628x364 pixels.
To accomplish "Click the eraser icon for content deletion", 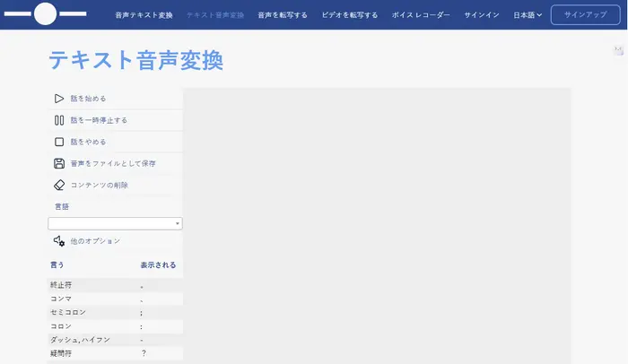I will 59,185.
